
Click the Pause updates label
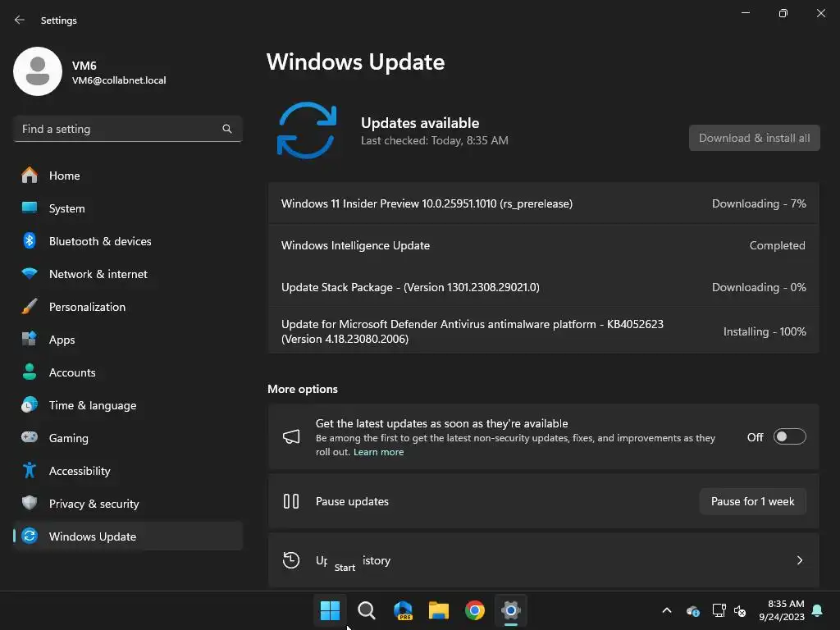pos(352,501)
